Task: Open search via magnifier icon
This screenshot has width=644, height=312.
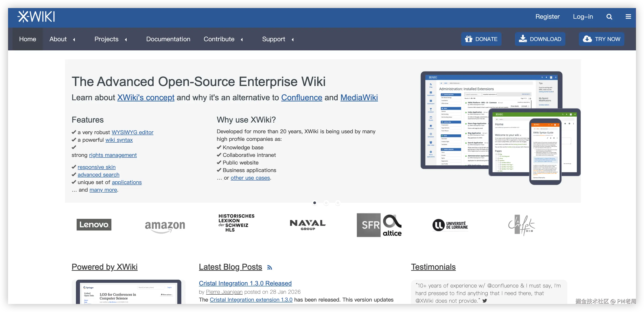Action: [609, 17]
